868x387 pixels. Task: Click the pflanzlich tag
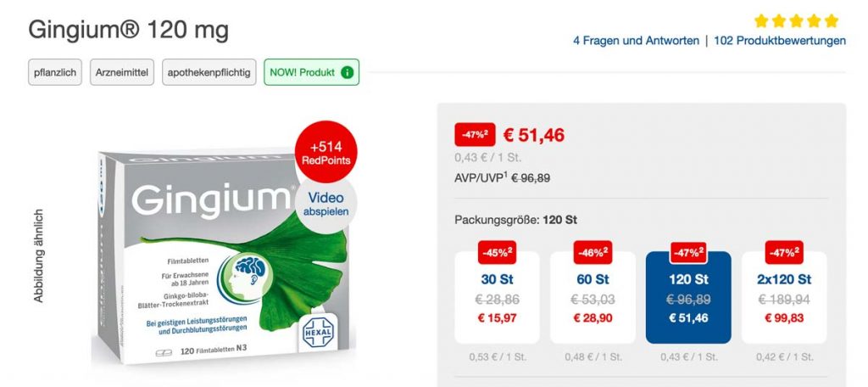click(55, 73)
